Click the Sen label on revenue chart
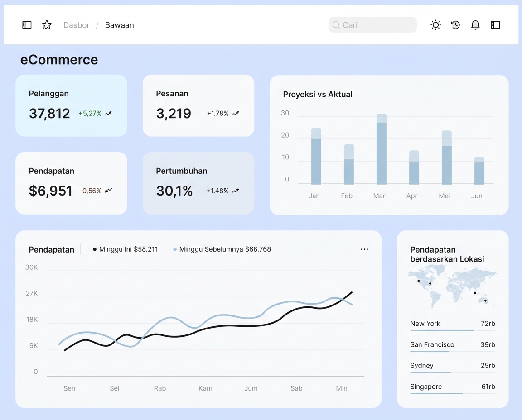Screen dimensions: 522x420 [x=69, y=388]
